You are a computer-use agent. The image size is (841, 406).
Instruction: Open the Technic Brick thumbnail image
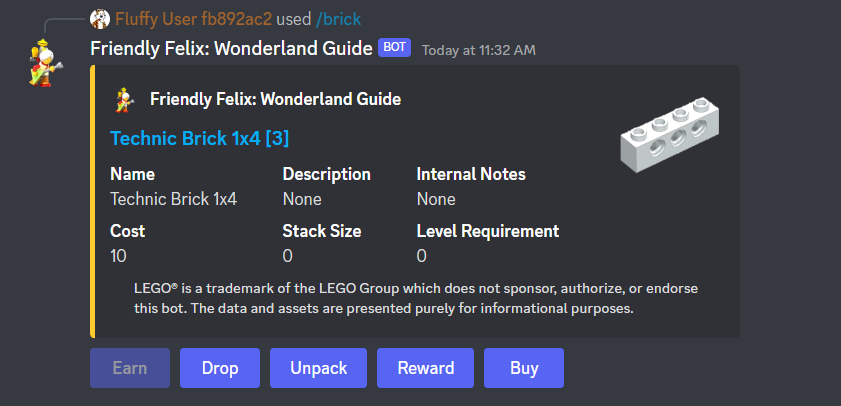coord(668,134)
